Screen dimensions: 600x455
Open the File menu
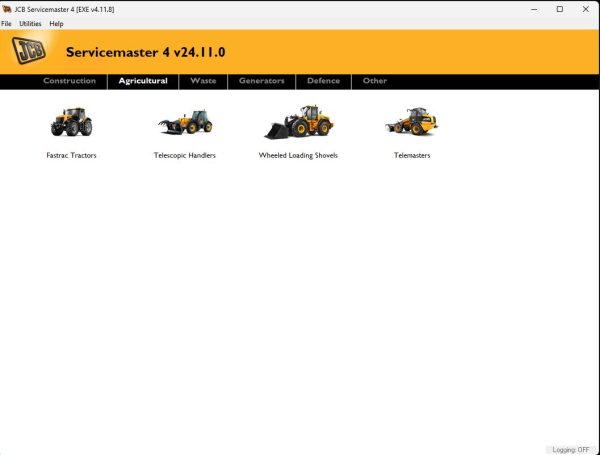point(6,24)
